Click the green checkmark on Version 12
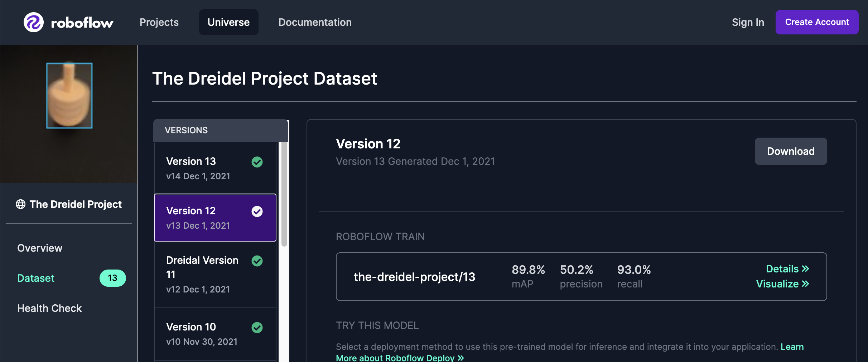The width and height of the screenshot is (868, 362). tap(257, 211)
